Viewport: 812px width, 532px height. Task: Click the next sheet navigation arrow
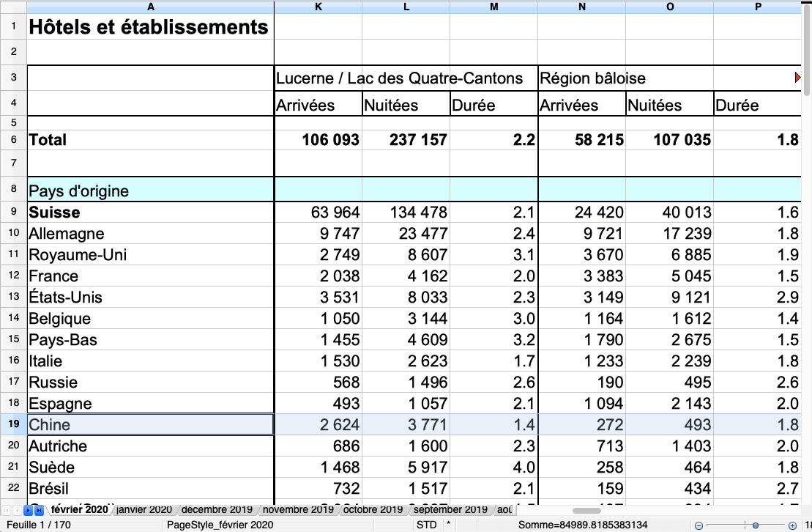[29, 510]
